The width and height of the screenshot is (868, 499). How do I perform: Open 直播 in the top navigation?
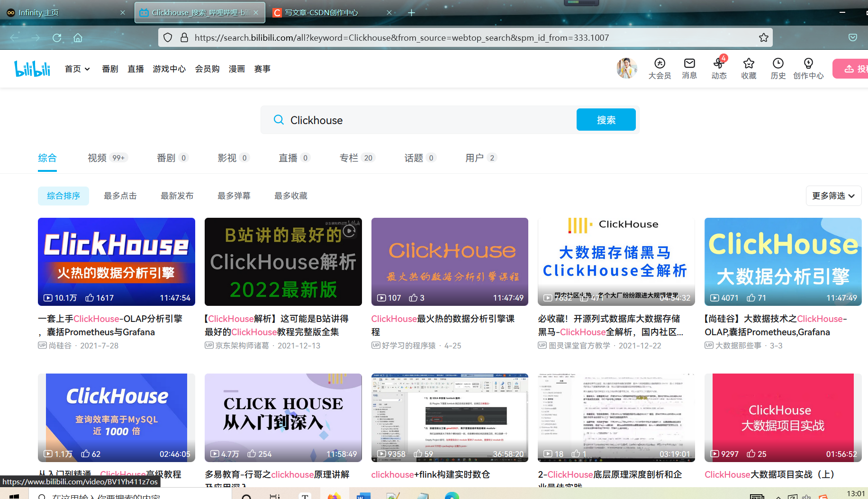[x=136, y=69]
